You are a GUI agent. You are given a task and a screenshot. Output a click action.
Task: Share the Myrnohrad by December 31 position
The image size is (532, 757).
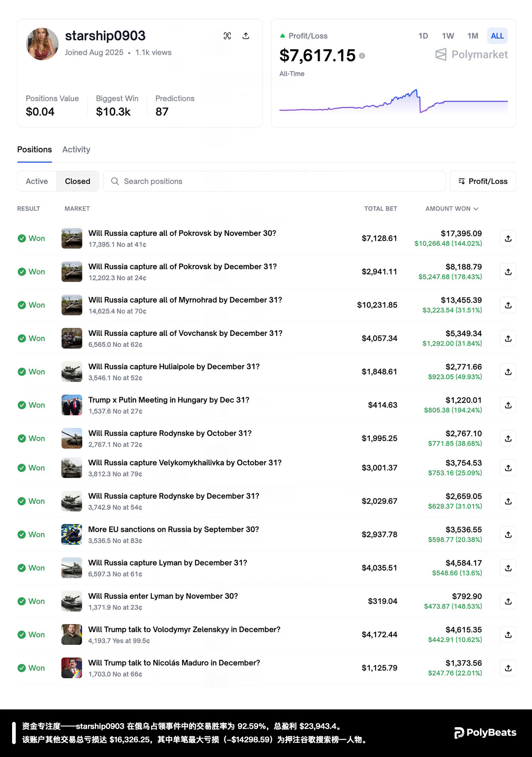point(508,305)
